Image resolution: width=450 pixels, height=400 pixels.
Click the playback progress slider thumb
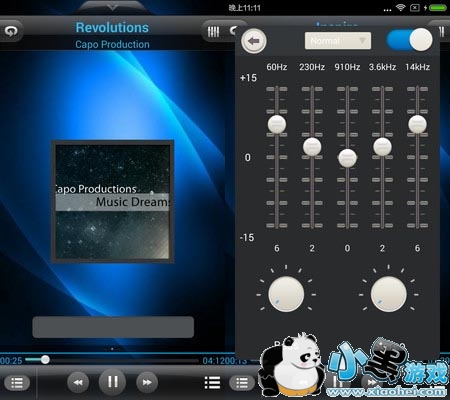45,359
